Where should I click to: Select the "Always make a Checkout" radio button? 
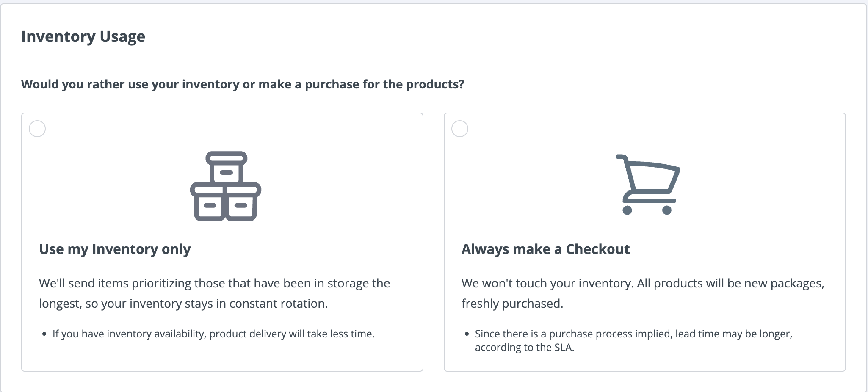[460, 129]
